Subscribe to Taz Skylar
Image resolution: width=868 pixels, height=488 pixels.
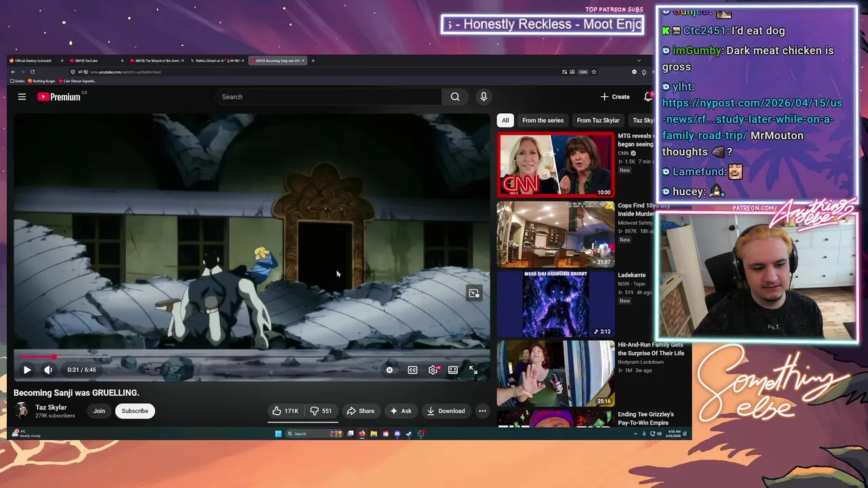pos(135,411)
